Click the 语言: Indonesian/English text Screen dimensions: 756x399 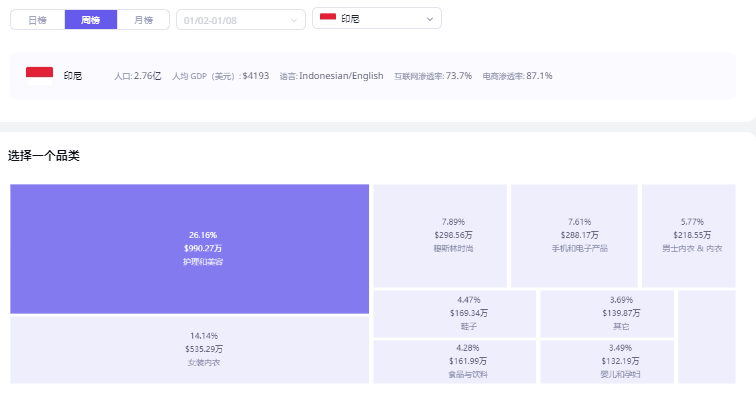pos(332,76)
